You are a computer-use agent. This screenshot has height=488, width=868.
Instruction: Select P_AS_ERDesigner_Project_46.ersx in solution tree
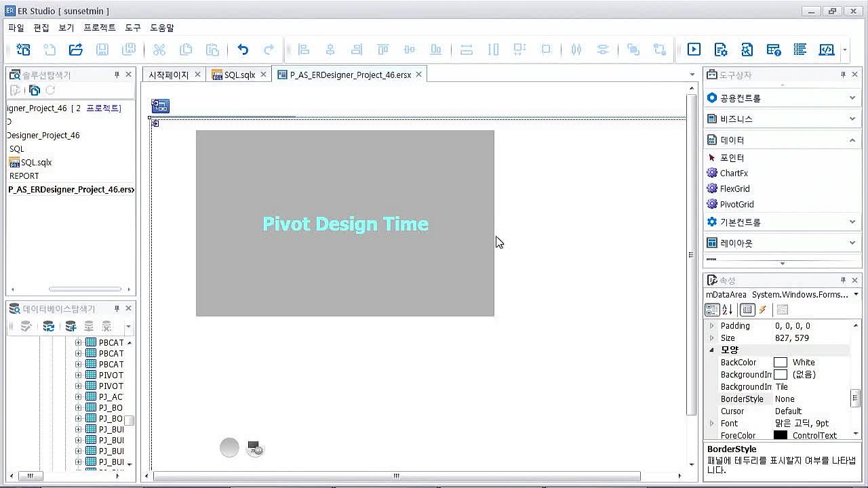[x=71, y=190]
